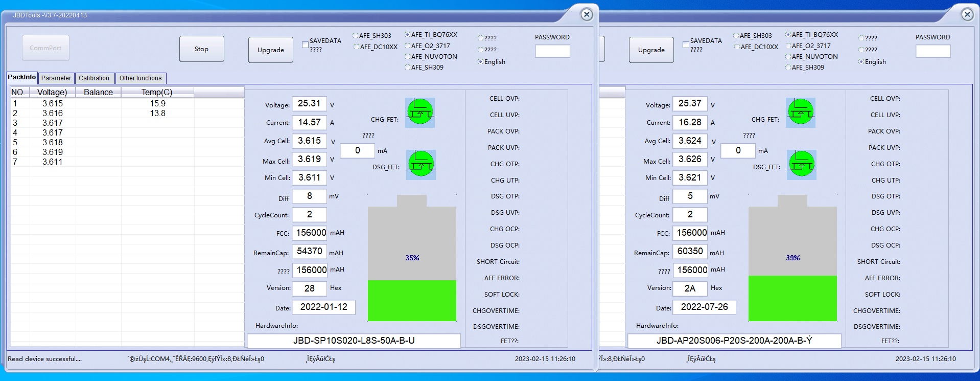Click the battery gauge showing 39%

point(792,258)
